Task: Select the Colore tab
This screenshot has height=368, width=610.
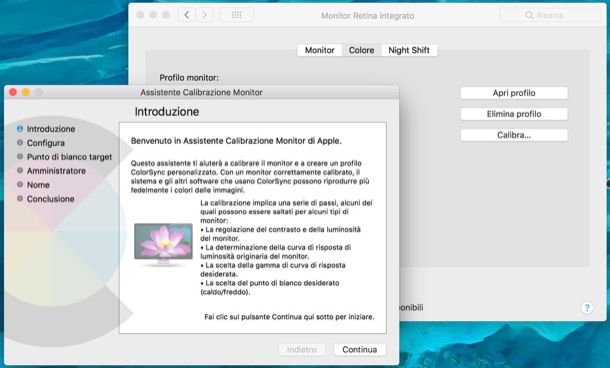Action: 361,50
